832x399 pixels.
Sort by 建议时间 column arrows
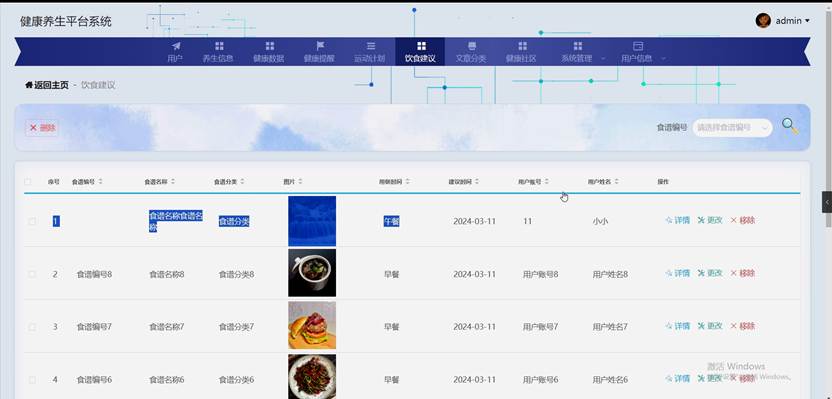477,181
